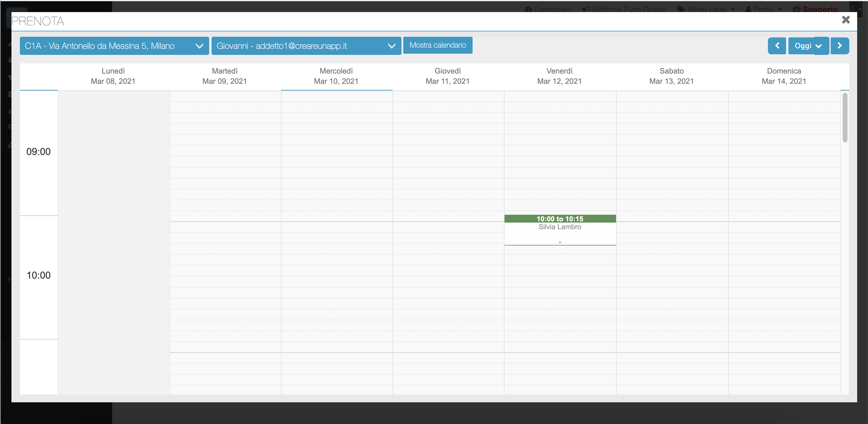The image size is (868, 424).
Task: Select the Mercoledì Mar 10 column header
Action: 336,76
